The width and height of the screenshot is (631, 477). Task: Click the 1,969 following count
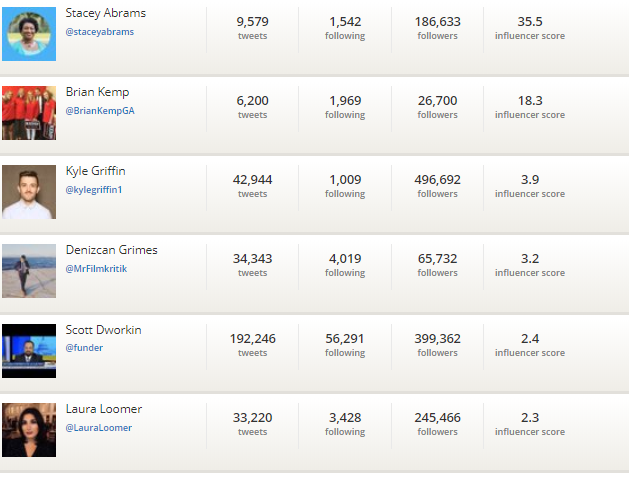345,101
